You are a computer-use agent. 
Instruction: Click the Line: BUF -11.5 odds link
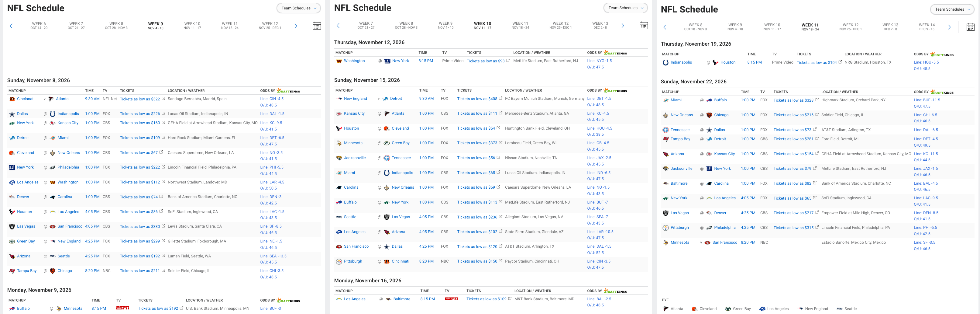[927, 100]
